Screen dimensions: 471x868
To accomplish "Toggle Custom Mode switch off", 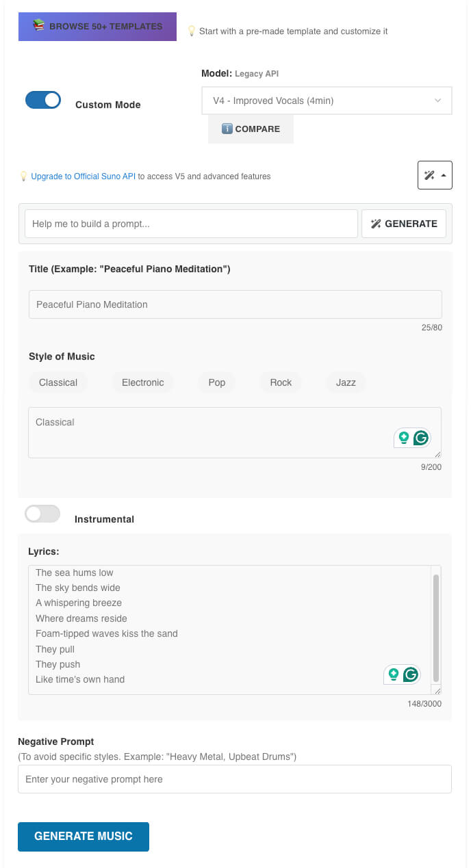I will pyautogui.click(x=43, y=100).
